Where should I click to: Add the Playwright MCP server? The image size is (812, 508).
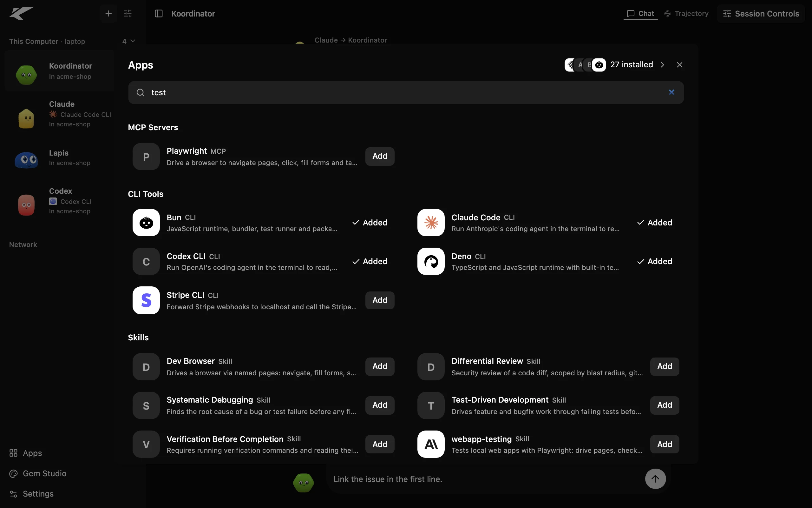(379, 156)
